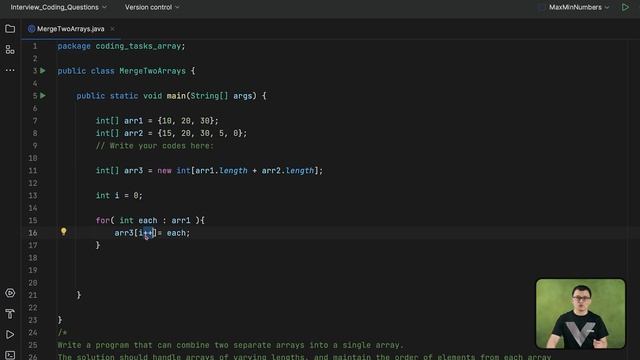This screenshot has height=360, width=640.
Task: Open the Services tool window icon
Action: click(x=10, y=293)
